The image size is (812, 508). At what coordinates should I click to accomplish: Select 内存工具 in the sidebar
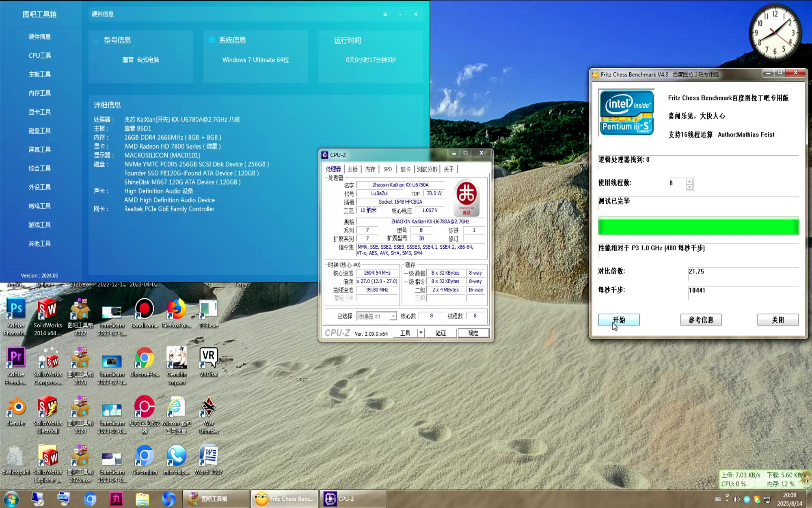(40, 93)
